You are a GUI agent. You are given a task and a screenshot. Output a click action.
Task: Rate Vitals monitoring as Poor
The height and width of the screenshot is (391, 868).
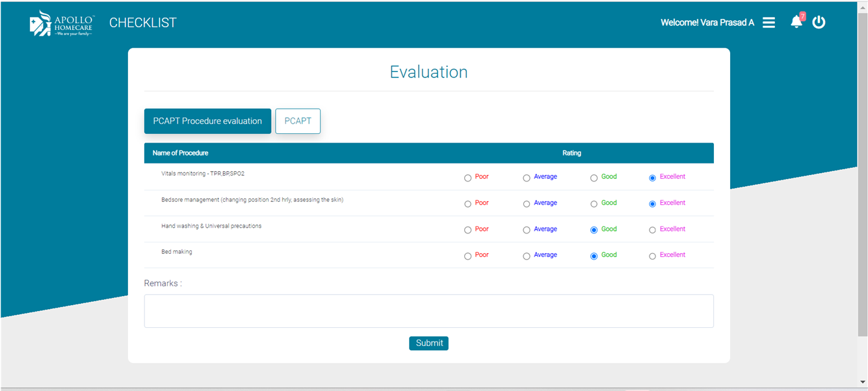pos(467,176)
